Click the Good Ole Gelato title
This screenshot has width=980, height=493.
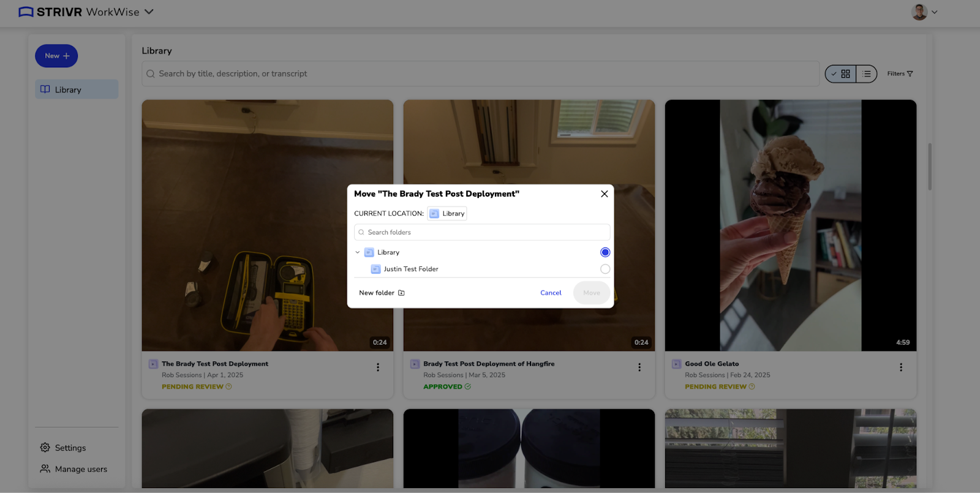712,364
